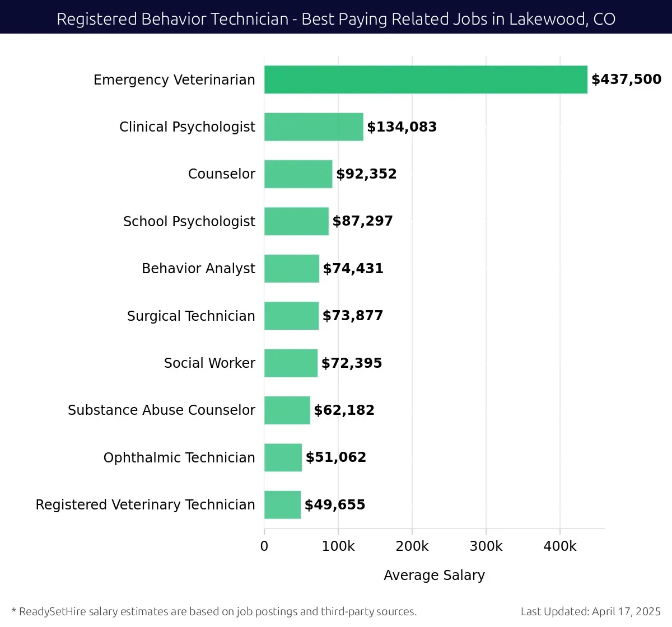Click the Ophthalmic Technician salary bar
Viewport: 672px width, 627px height.
(283, 457)
